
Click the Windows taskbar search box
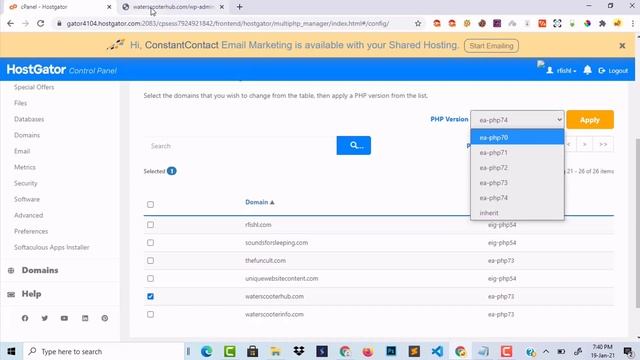(x=103, y=351)
